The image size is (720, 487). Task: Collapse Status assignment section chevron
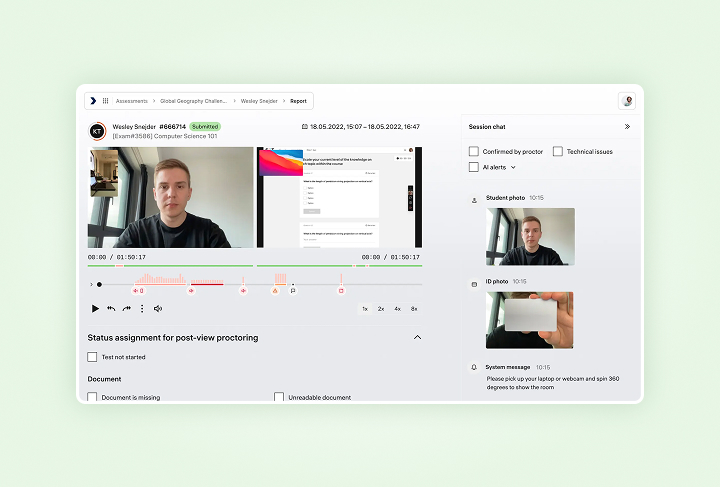tap(417, 337)
